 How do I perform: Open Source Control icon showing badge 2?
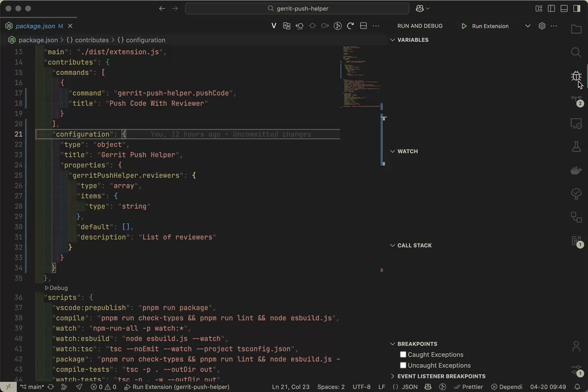[x=576, y=99]
